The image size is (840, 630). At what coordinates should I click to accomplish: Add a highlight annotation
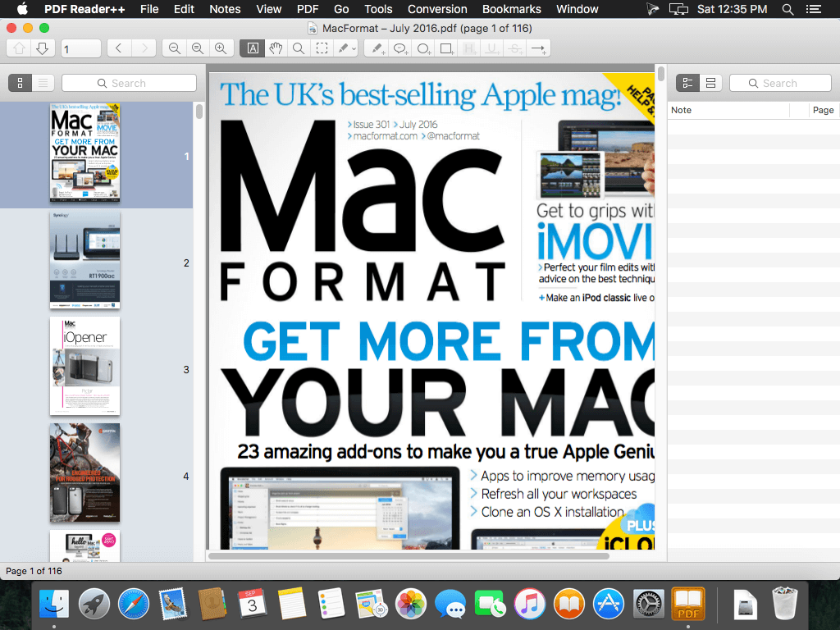coord(469,48)
